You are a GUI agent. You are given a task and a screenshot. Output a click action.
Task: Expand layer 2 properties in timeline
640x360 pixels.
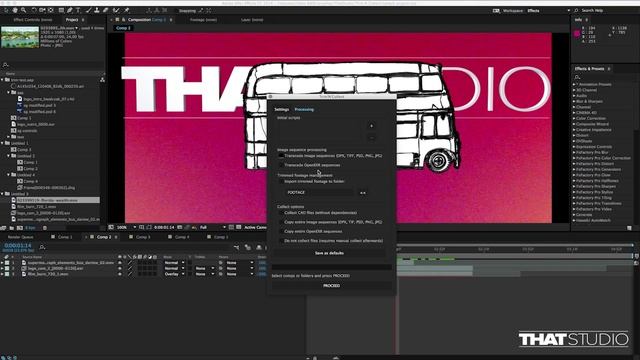(x=2, y=269)
